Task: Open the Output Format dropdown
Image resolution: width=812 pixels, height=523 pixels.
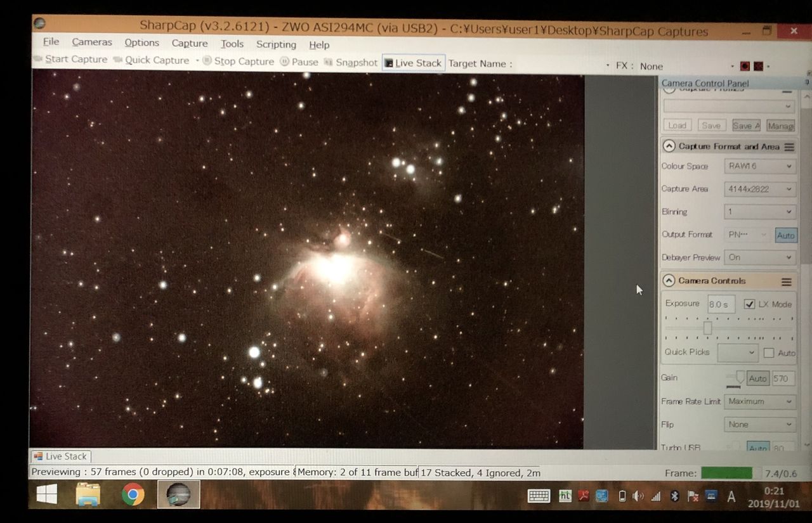Action: 747,235
